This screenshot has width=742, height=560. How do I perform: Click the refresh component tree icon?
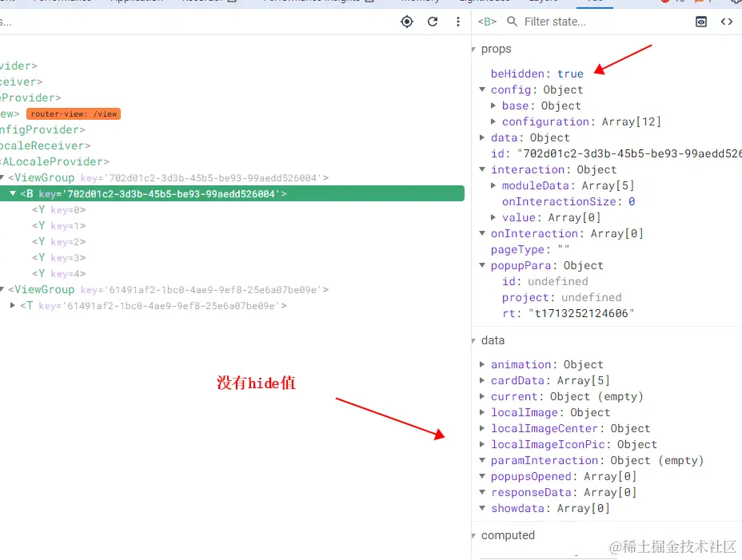[433, 22]
